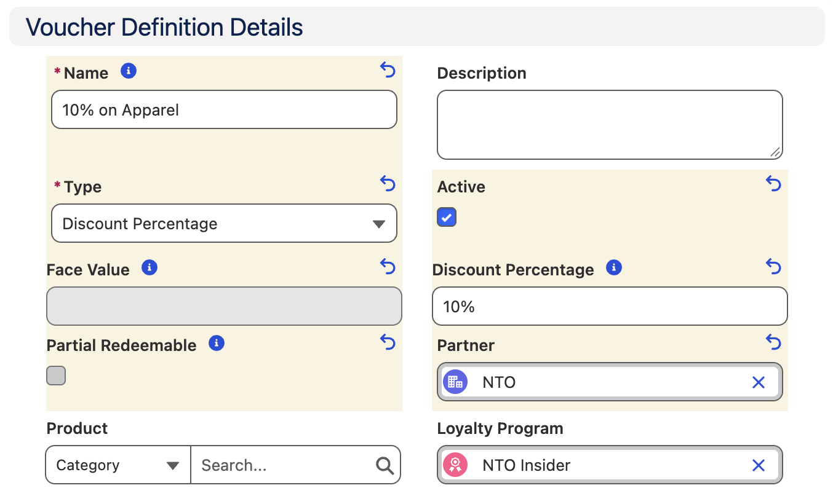Viewport: 833px width, 504px height.
Task: Undo changes to the Face Value field
Action: [388, 266]
